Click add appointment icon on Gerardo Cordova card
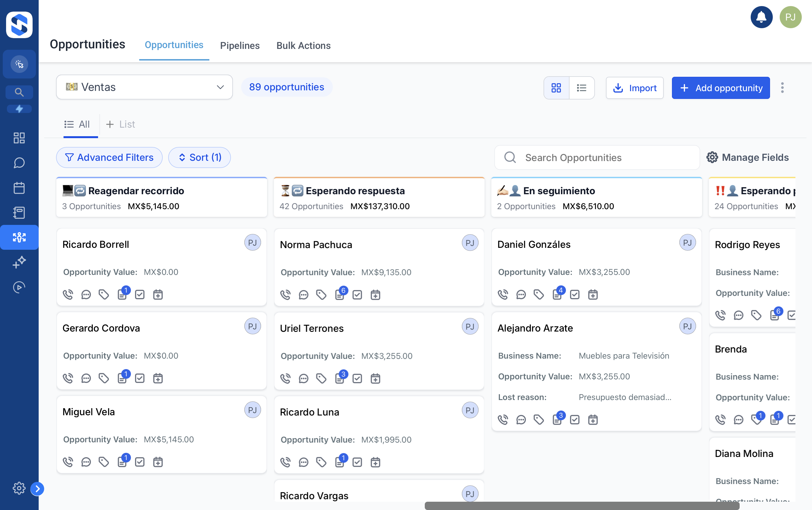This screenshot has height=510, width=812. (158, 378)
